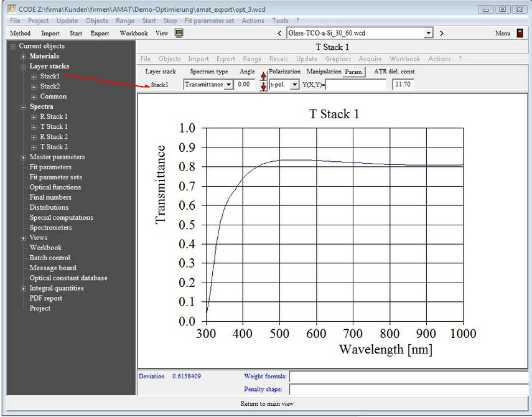The image size is (532, 417).
Task: Collapse the Current objects tree root
Action: coord(12,47)
